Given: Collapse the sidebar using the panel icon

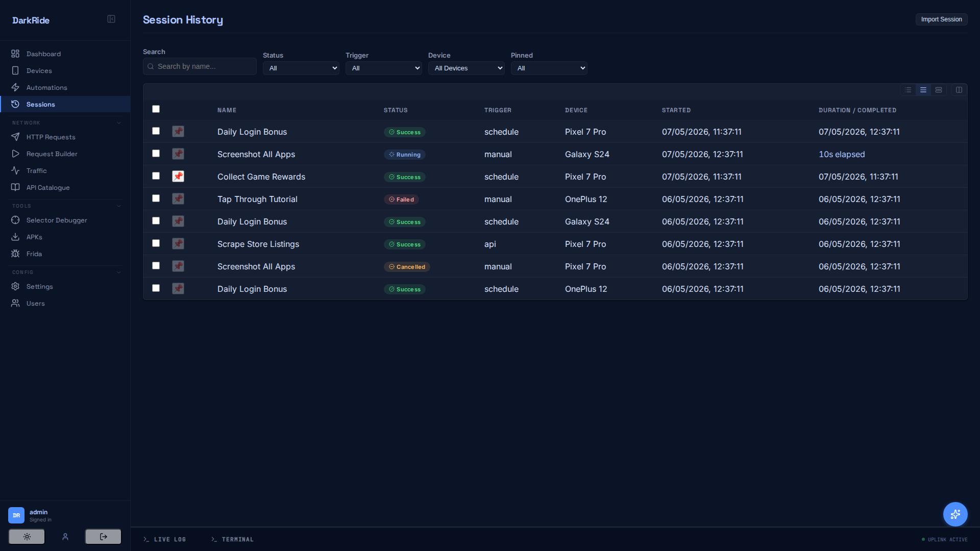Looking at the screenshot, I should pos(111,19).
